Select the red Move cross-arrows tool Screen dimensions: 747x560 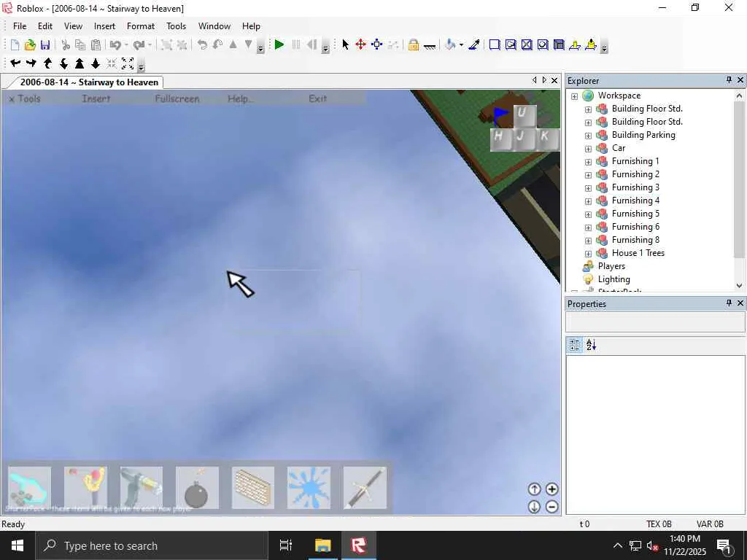pos(360,44)
